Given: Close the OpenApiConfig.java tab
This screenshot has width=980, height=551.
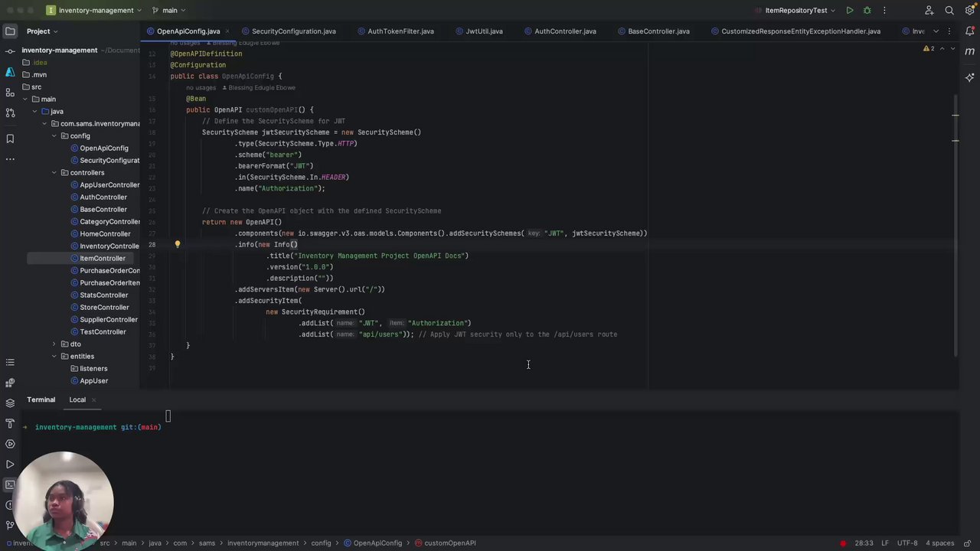Looking at the screenshot, I should click(x=227, y=31).
